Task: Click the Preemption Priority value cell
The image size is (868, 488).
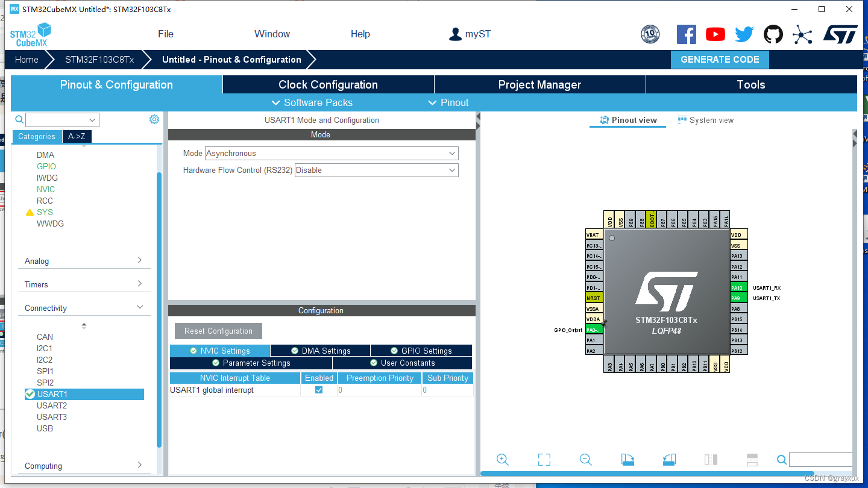Action: pos(379,390)
